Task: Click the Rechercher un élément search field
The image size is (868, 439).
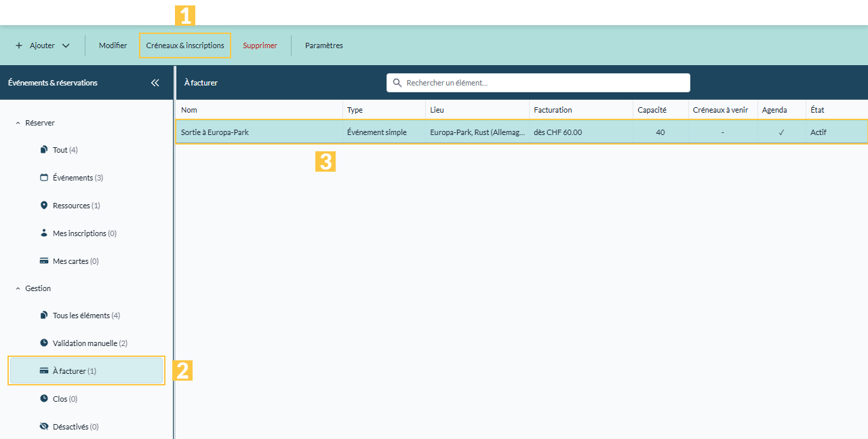Action: click(x=538, y=83)
